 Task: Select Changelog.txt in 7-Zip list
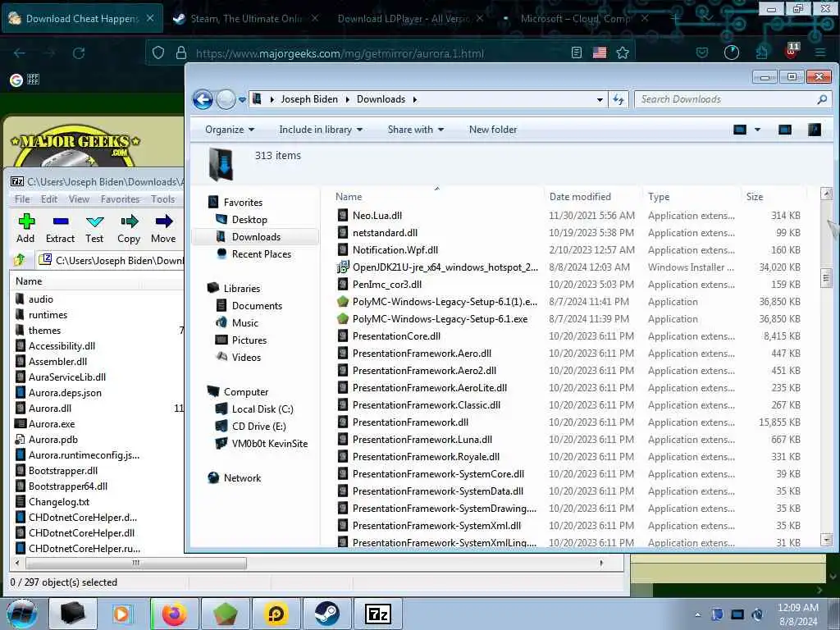tap(59, 502)
